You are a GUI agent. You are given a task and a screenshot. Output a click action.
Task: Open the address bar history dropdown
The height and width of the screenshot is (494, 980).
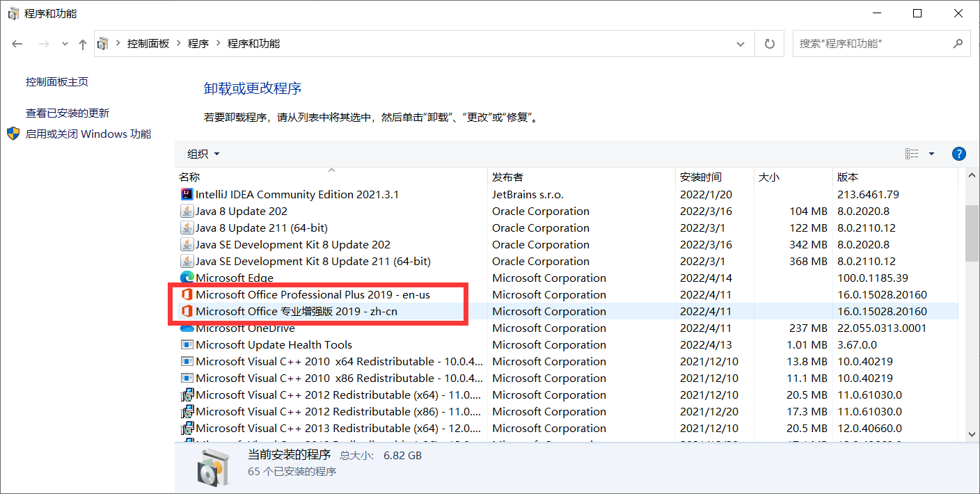pyautogui.click(x=741, y=44)
